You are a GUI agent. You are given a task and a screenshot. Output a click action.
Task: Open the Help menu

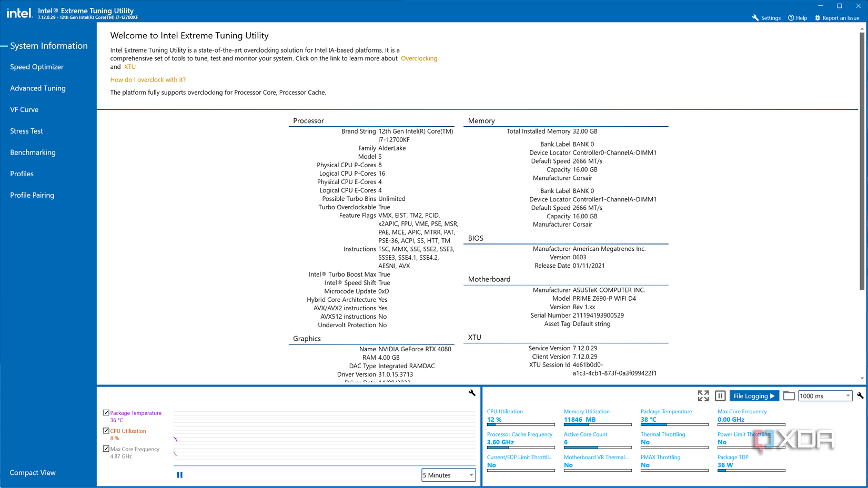[798, 17]
